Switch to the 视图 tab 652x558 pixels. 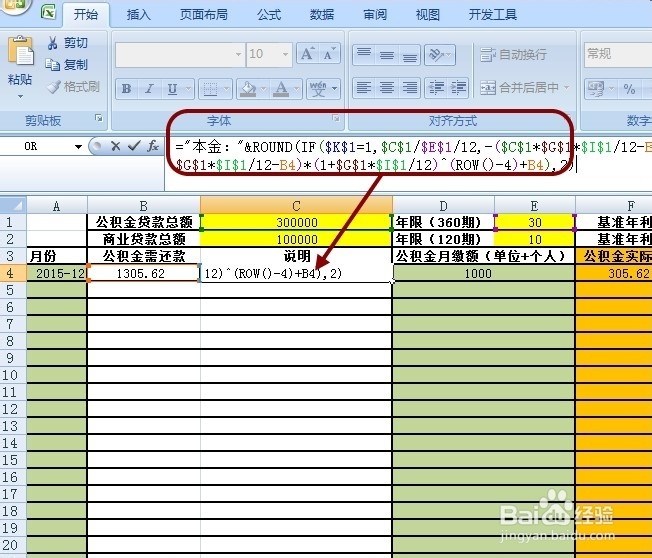[428, 15]
